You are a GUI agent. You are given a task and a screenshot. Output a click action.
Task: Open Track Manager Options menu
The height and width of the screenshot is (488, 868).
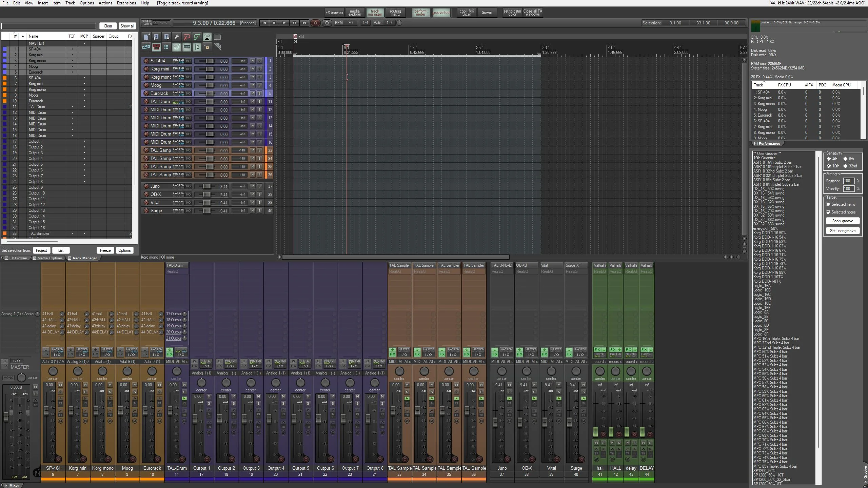pos(124,250)
